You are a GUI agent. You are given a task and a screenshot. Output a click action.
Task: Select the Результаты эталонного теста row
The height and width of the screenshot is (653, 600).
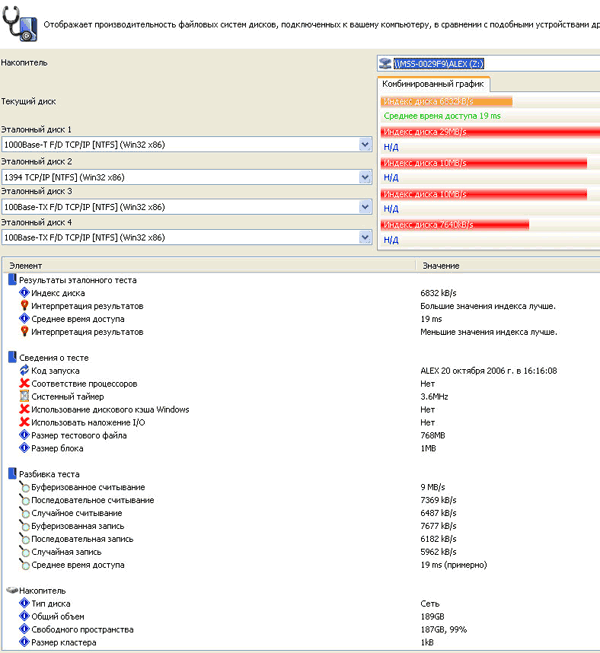click(300, 280)
